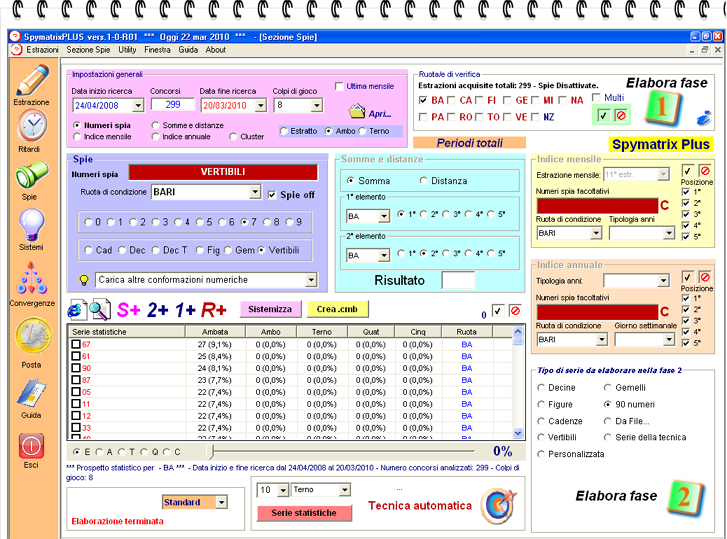Select all ruote with green checkmark icon
The height and width of the screenshot is (539, 727).
tap(603, 115)
